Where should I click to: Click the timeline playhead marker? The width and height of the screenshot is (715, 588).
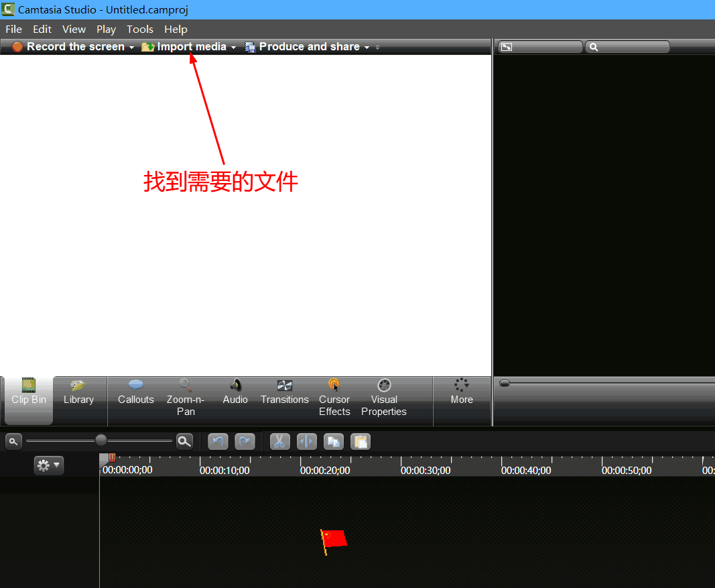(112, 457)
